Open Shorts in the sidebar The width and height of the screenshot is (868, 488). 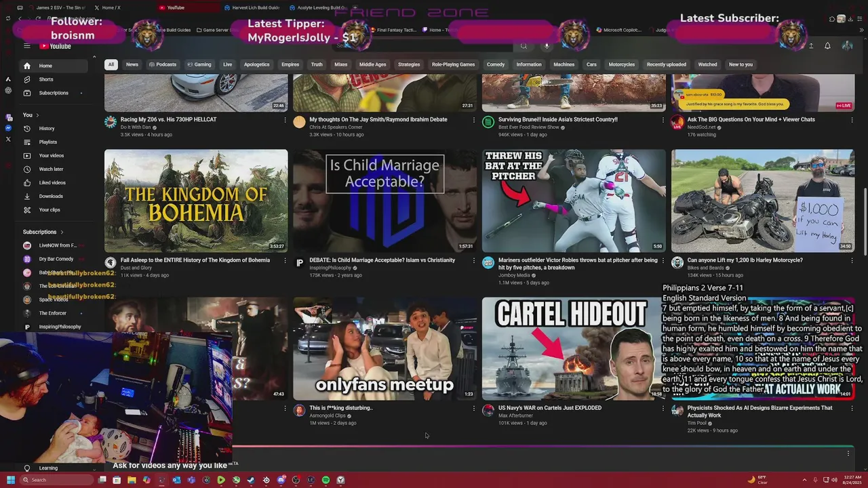[x=54, y=79]
